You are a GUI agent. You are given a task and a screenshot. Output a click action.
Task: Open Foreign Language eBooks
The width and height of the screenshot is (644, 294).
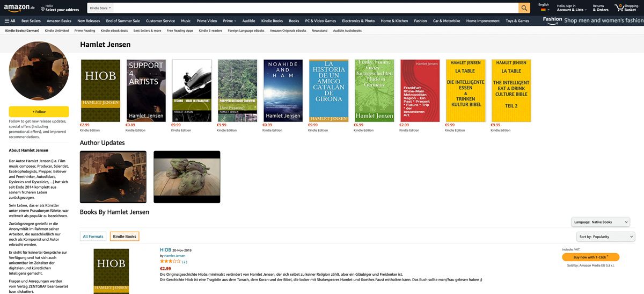point(246,31)
